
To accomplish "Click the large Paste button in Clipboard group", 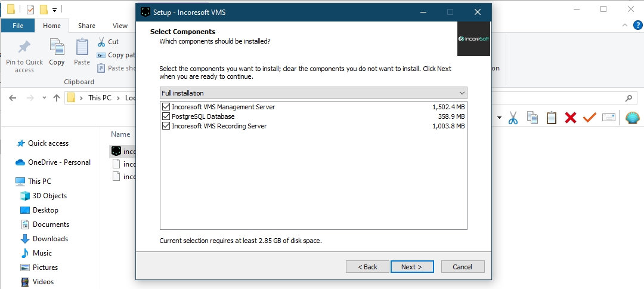I will click(82, 52).
